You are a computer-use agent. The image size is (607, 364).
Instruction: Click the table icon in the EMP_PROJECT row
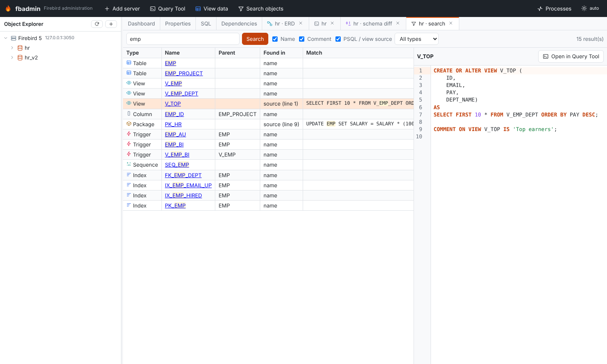pyautogui.click(x=129, y=73)
